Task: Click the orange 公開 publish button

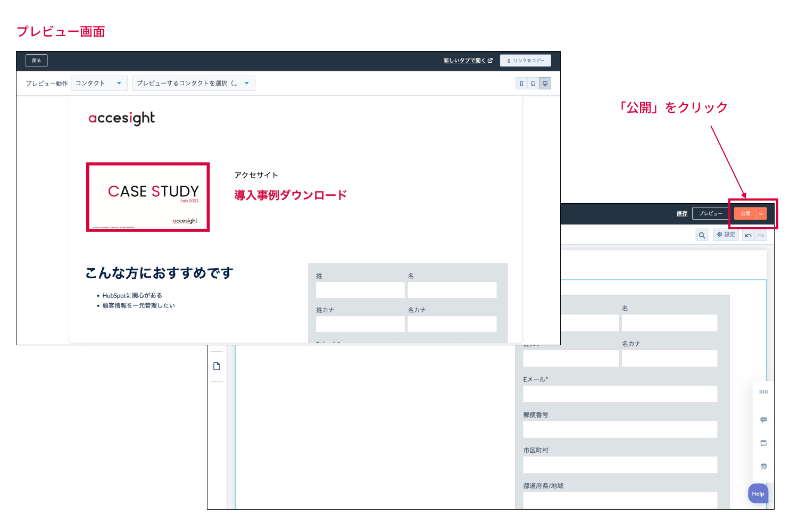Action: pyautogui.click(x=745, y=214)
